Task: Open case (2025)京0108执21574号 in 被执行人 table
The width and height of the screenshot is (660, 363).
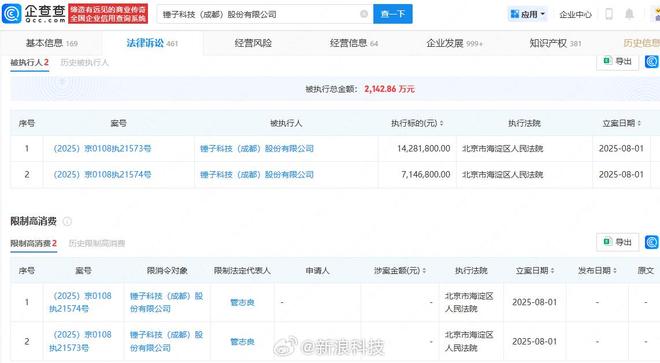Action: point(102,174)
